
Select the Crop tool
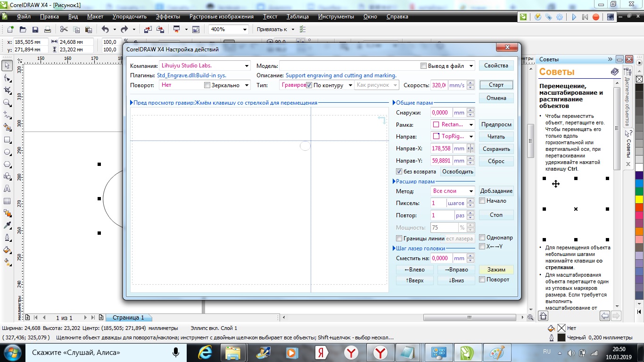[x=7, y=90]
